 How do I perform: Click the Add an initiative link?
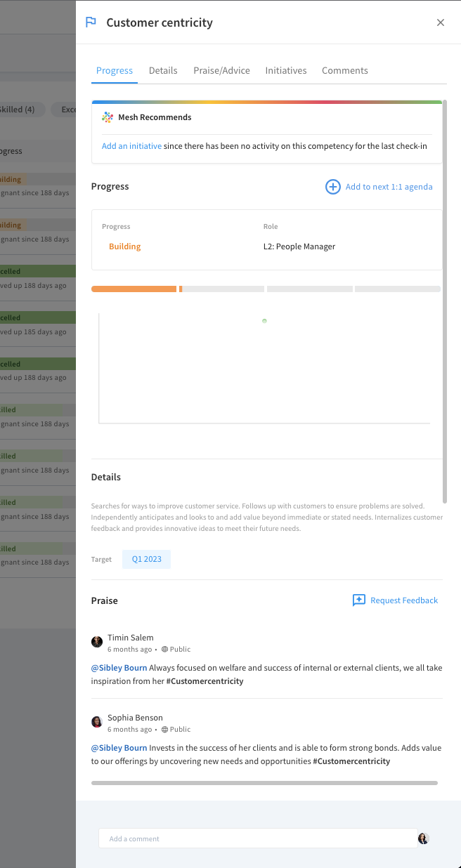[131, 146]
